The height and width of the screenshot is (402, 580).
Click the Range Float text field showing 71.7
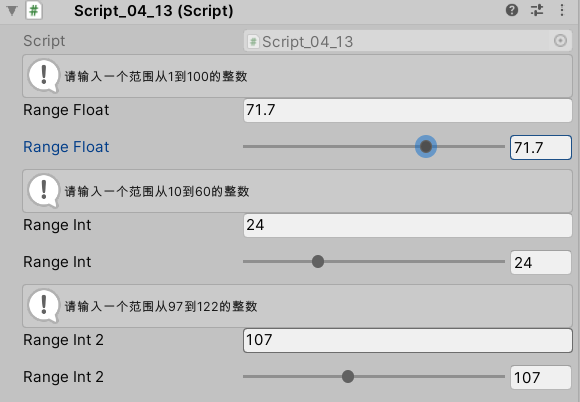tap(408, 110)
